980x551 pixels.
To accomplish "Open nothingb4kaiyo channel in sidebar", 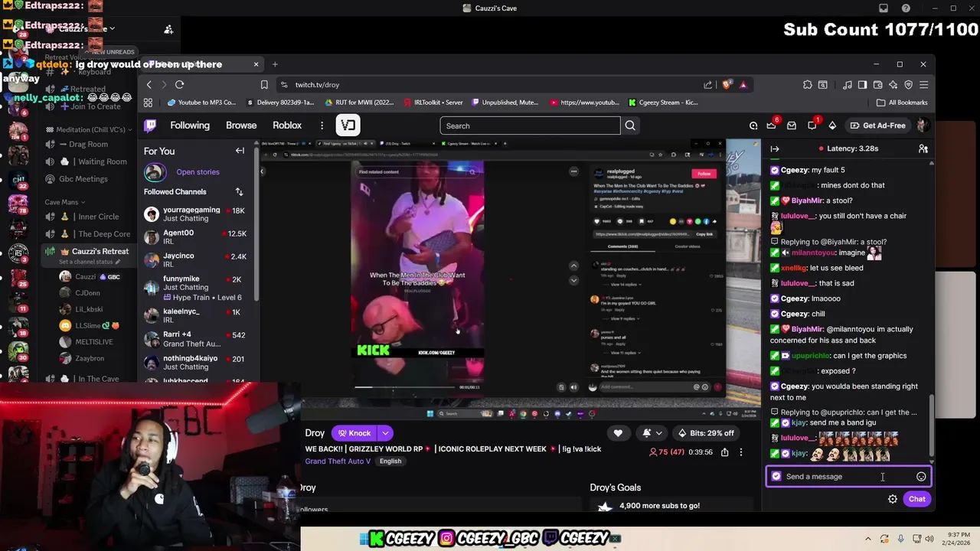I will click(x=198, y=362).
